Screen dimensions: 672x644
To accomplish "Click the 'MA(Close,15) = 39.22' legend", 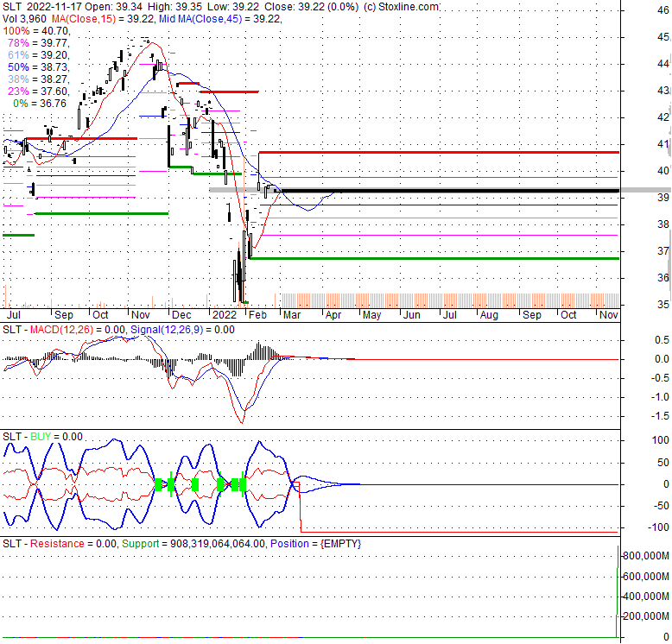I will tap(104, 19).
